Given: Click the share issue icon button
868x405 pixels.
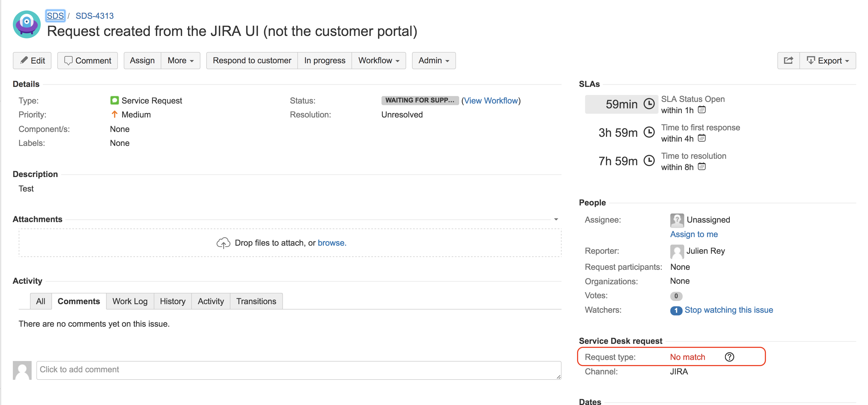Looking at the screenshot, I should 788,60.
